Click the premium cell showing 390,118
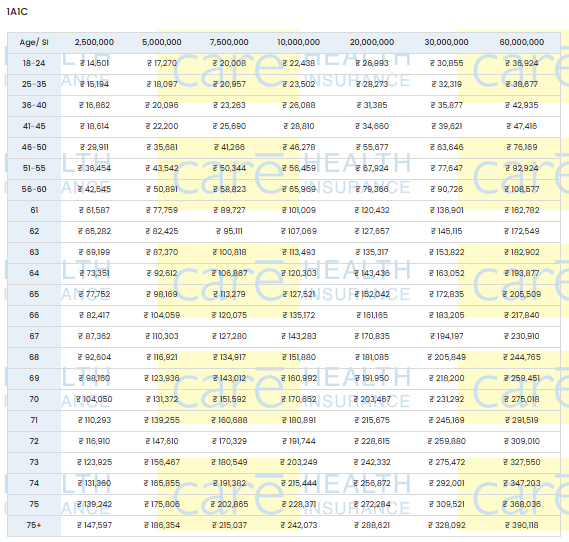569x542 pixels. pos(522,525)
